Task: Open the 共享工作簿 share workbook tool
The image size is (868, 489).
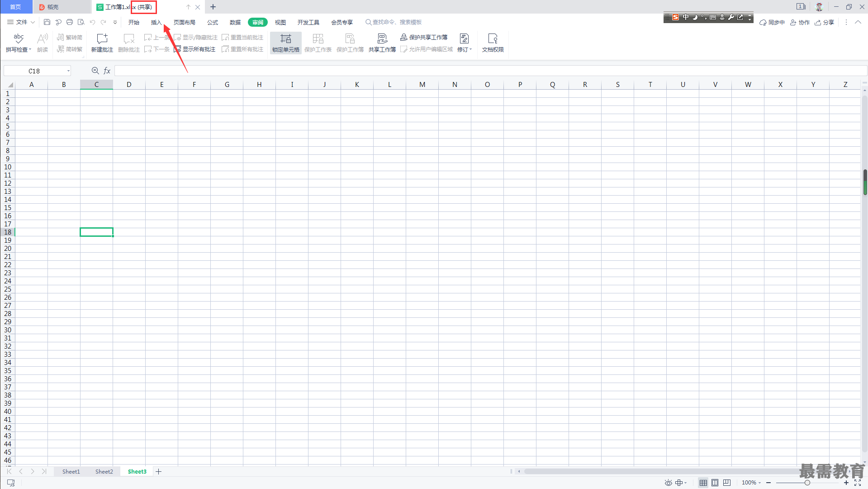Action: 382,43
